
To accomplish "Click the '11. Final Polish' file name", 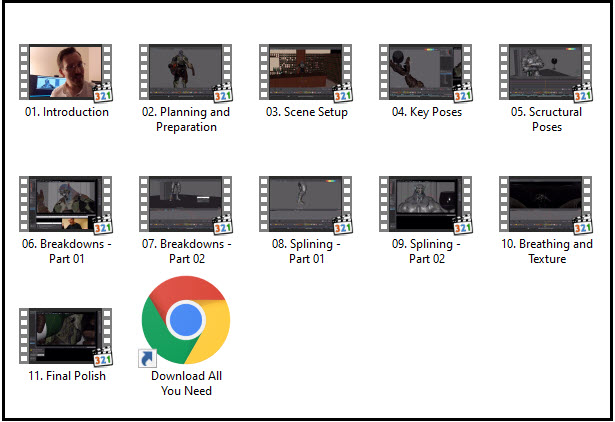I will (x=67, y=376).
